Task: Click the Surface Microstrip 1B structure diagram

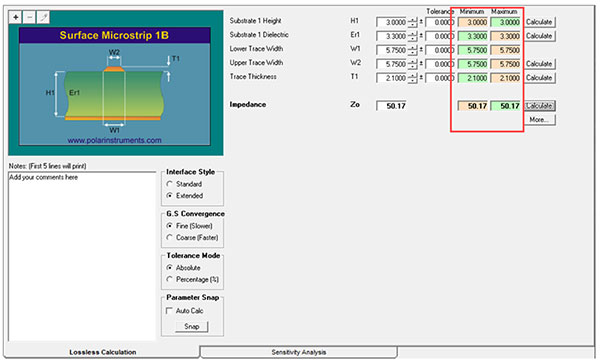Action: pos(115,86)
